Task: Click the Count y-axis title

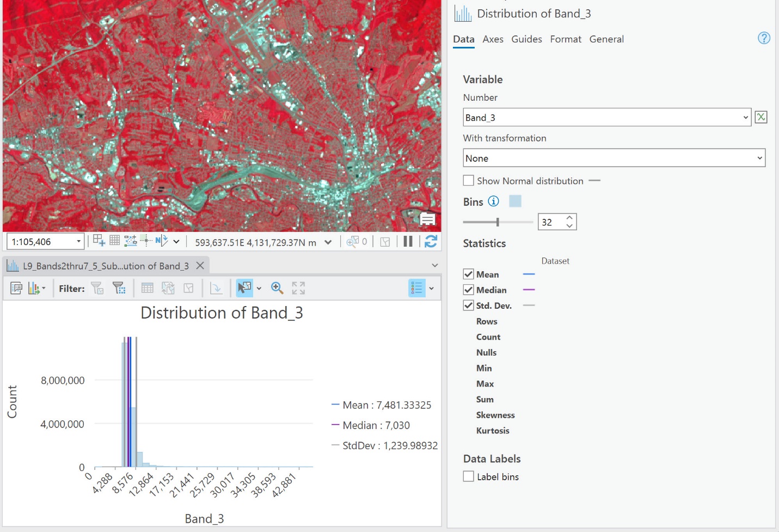Action: [x=12, y=402]
